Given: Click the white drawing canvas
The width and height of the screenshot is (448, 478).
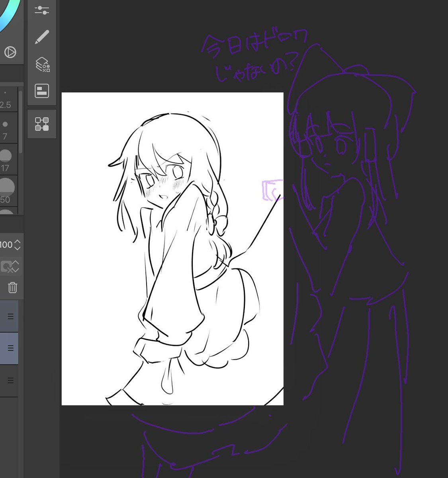Looking at the screenshot, I should 172,249.
